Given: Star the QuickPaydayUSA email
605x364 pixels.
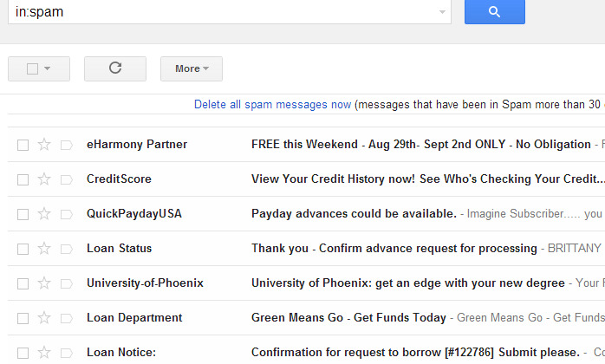Looking at the screenshot, I should pos(44,214).
